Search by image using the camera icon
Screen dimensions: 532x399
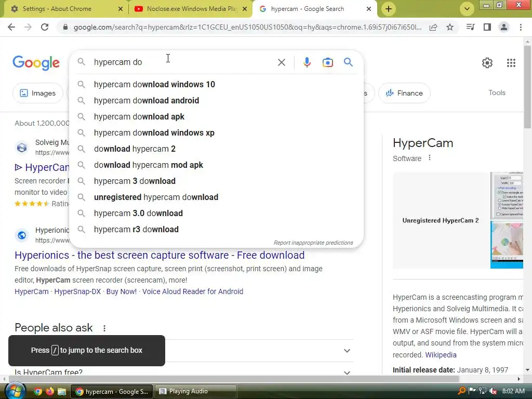[x=327, y=62]
